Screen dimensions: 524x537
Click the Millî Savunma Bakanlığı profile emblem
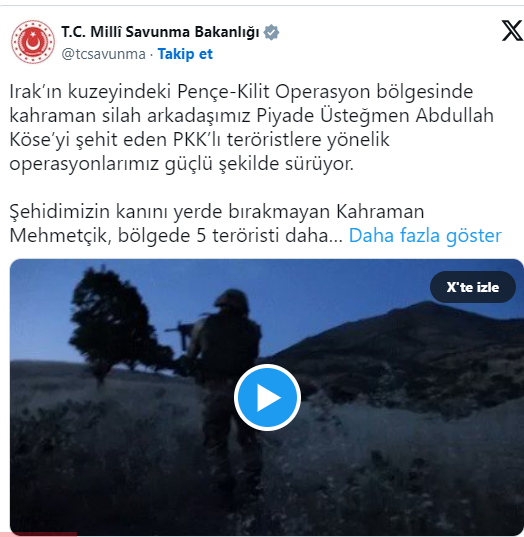tap(33, 41)
